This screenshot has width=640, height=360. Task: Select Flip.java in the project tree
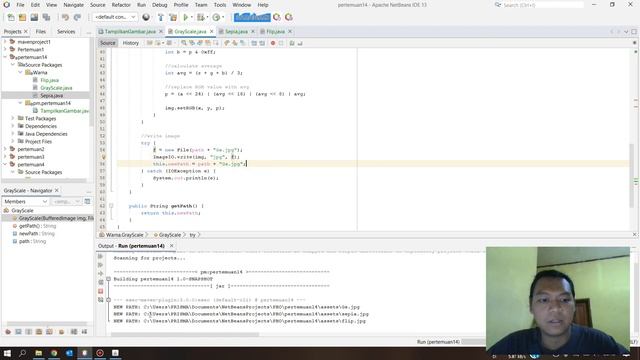(49, 80)
